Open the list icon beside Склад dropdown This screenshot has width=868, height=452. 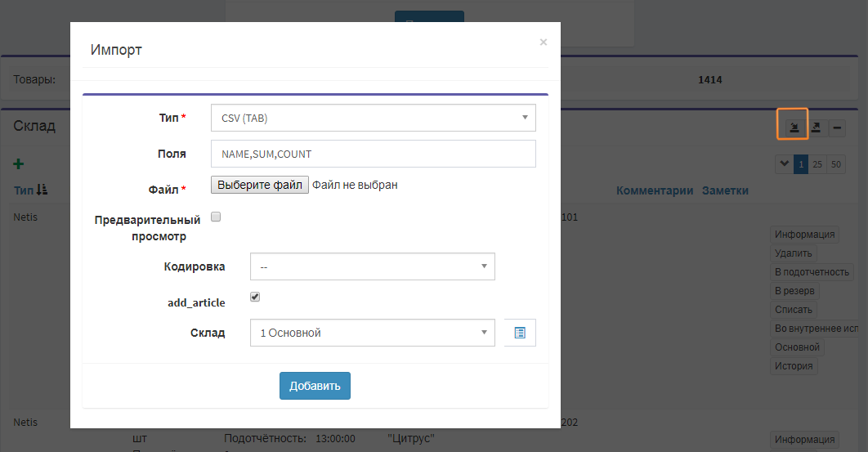click(x=520, y=333)
